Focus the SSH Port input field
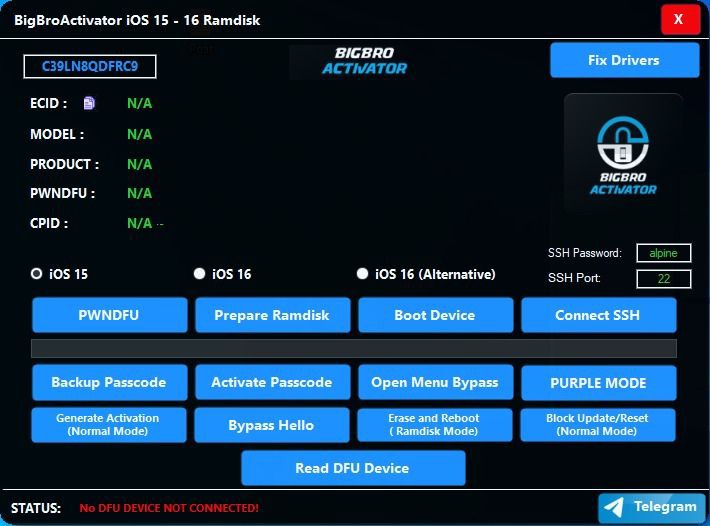710x526 pixels. tap(663, 278)
